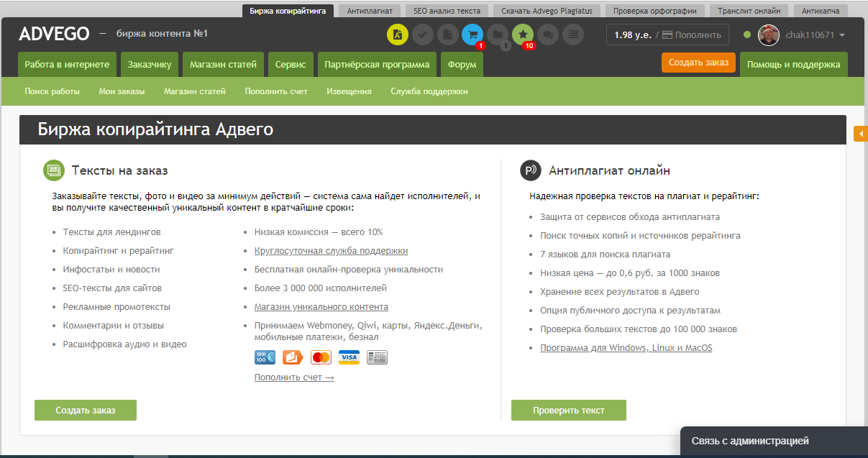This screenshot has height=458, width=868.
Task: Select the Биржа копирайтинга top tab
Action: click(x=288, y=11)
